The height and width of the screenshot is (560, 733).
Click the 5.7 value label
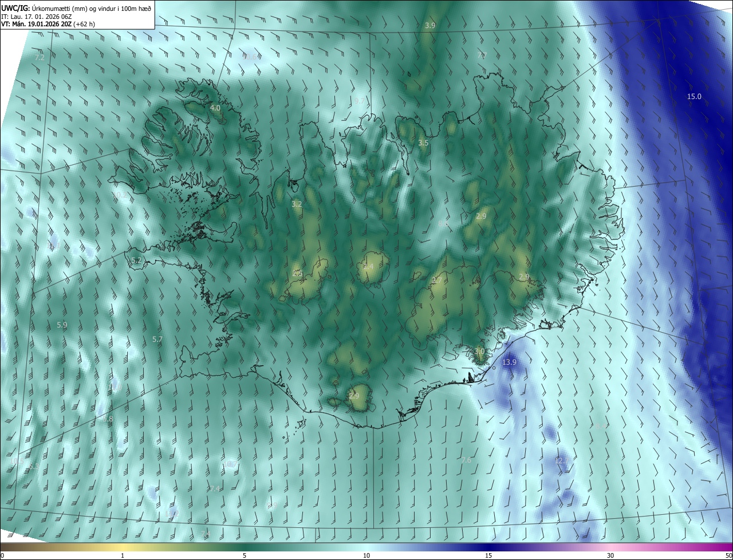tap(157, 340)
